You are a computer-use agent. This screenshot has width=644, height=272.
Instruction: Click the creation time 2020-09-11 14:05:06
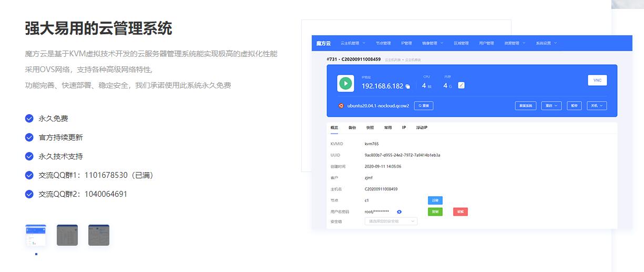pyautogui.click(x=383, y=166)
